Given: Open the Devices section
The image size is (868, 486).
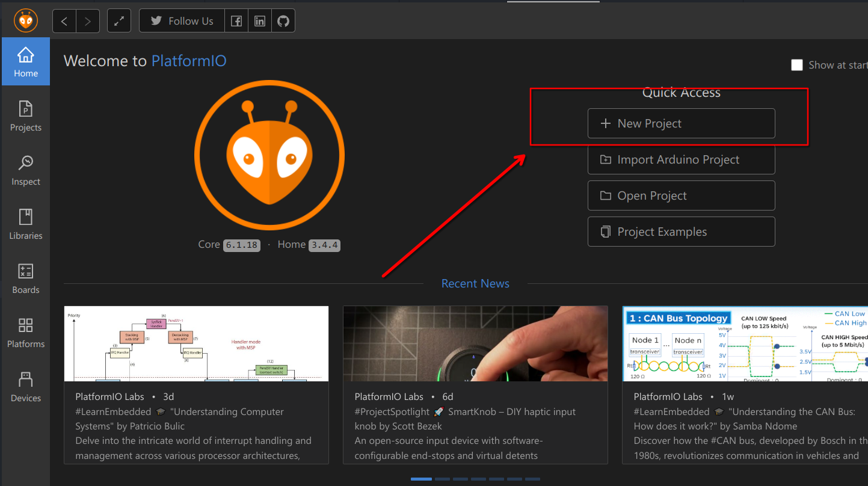Looking at the screenshot, I should 25,386.
